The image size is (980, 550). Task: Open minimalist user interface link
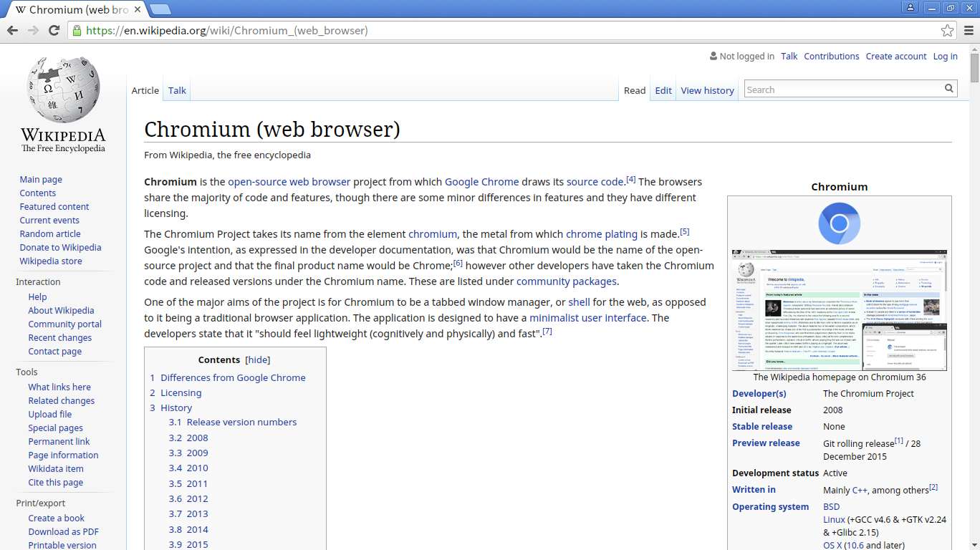click(x=588, y=318)
